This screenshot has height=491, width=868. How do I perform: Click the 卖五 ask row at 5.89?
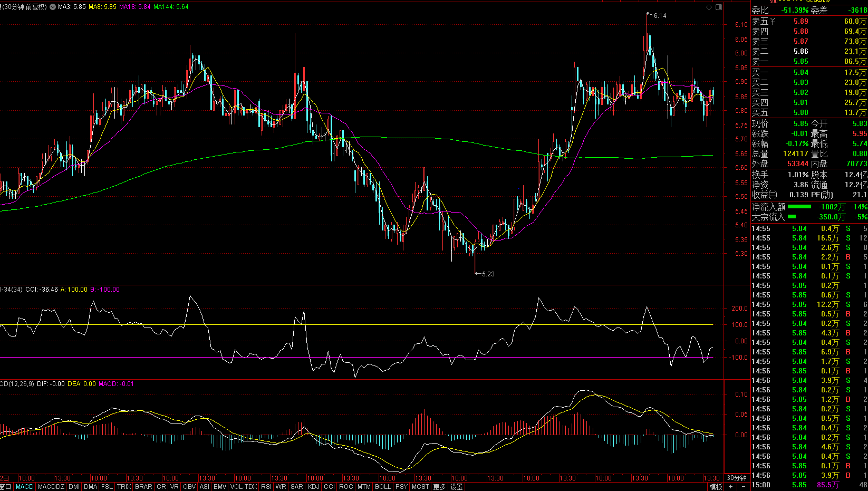coord(809,21)
